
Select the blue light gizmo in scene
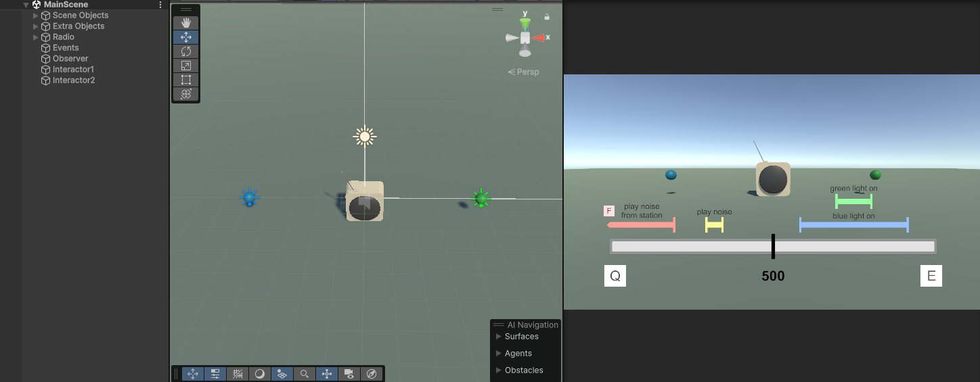(250, 197)
